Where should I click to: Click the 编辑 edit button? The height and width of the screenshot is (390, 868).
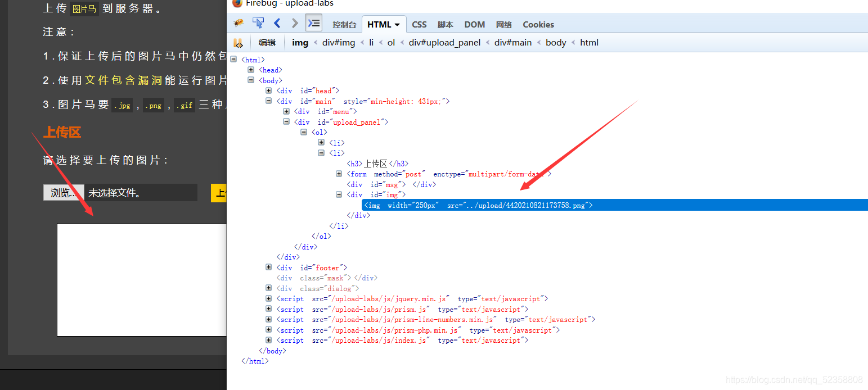pos(267,43)
